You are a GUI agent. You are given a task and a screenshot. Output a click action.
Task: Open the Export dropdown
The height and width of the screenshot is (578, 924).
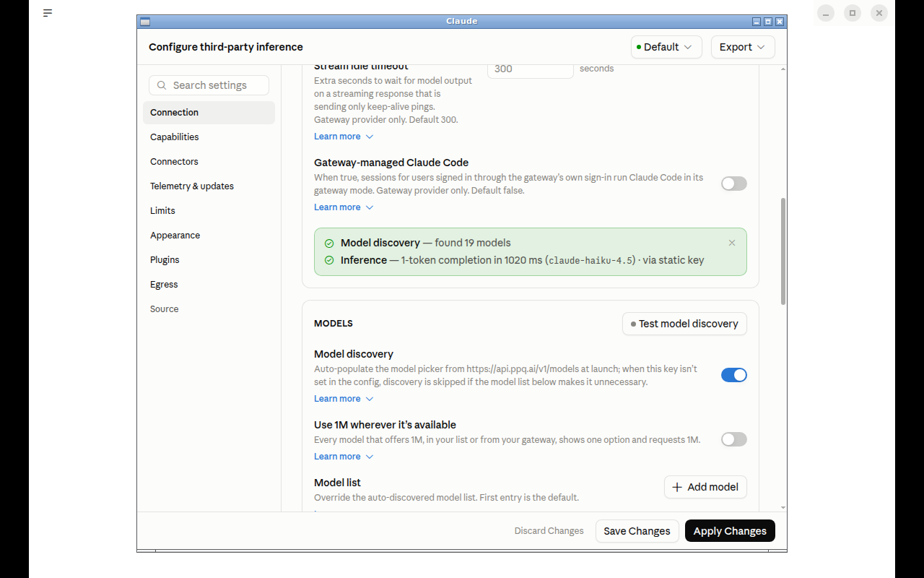click(743, 47)
